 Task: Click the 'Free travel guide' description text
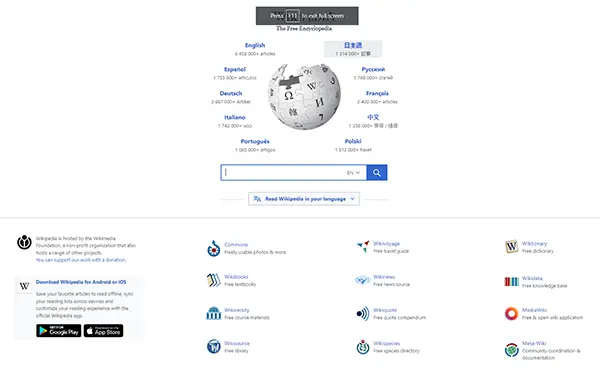pyautogui.click(x=391, y=251)
